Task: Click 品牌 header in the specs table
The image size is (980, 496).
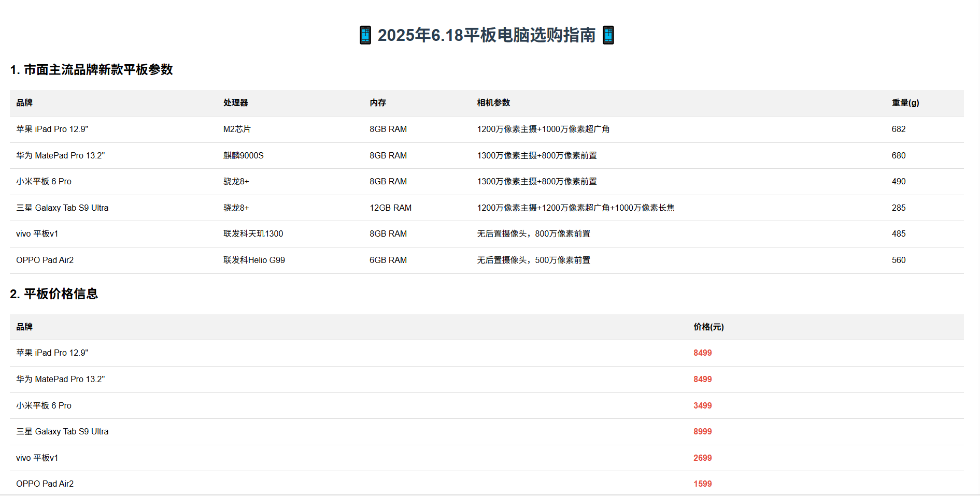Action: (24, 103)
